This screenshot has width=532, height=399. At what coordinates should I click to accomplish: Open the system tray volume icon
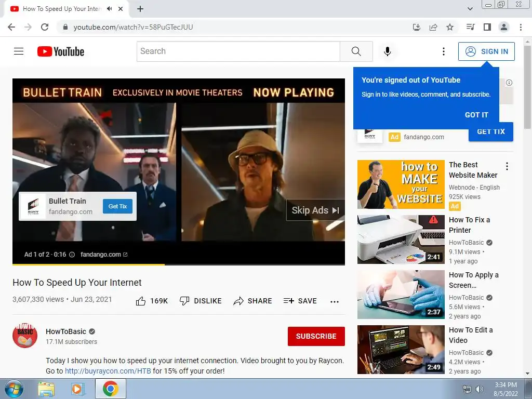point(480,389)
